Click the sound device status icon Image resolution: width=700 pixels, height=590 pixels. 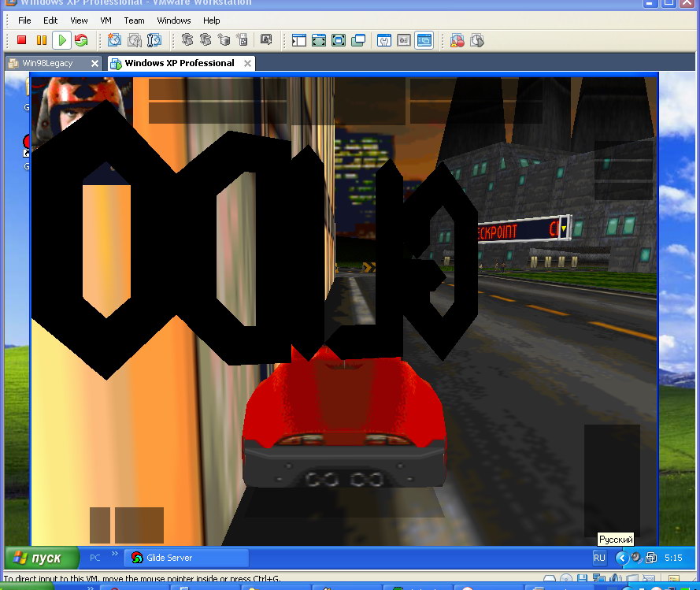(x=615, y=578)
